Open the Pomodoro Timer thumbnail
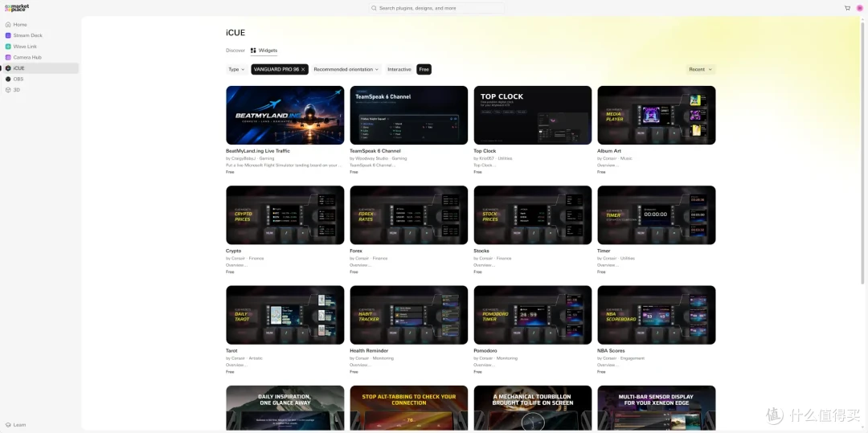This screenshot has height=433, width=868. (533, 315)
